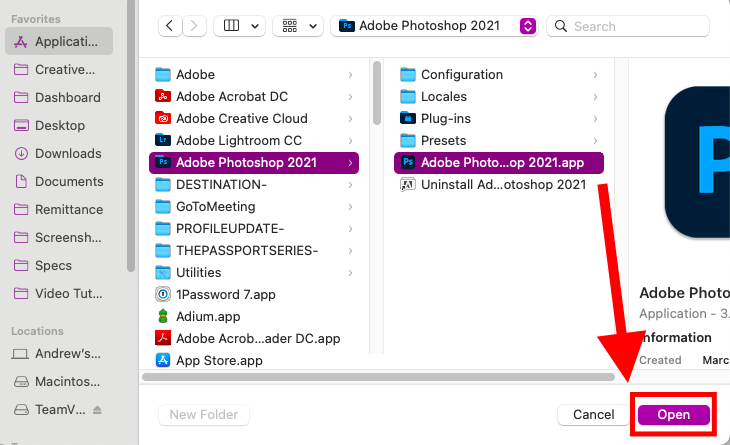Eject the TeamViewer volume
Screen dimensions: 730x445
(x=97, y=410)
